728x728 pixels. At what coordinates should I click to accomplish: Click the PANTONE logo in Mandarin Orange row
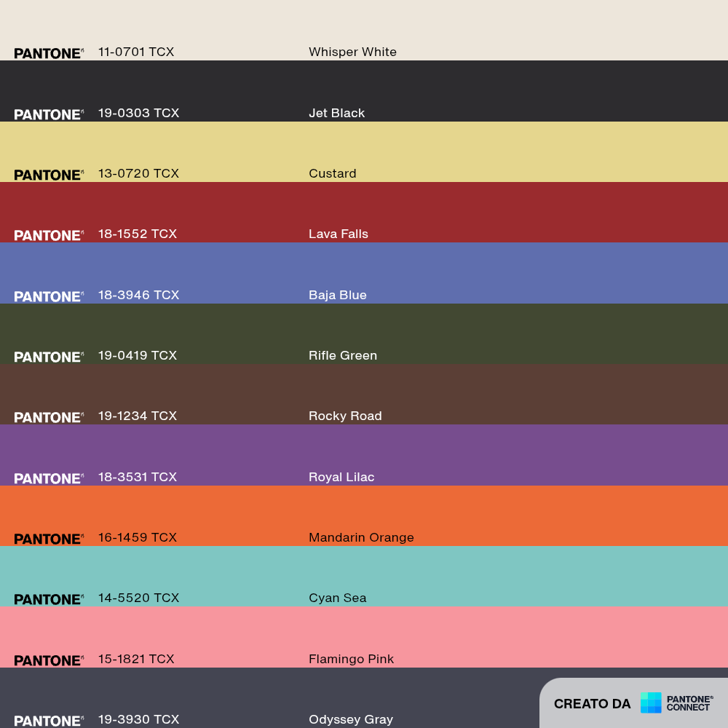[x=49, y=539]
